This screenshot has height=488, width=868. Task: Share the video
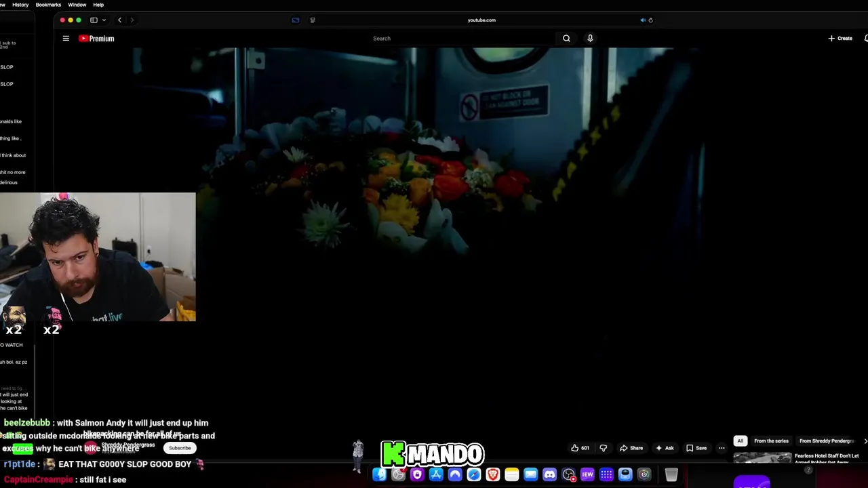tap(631, 448)
